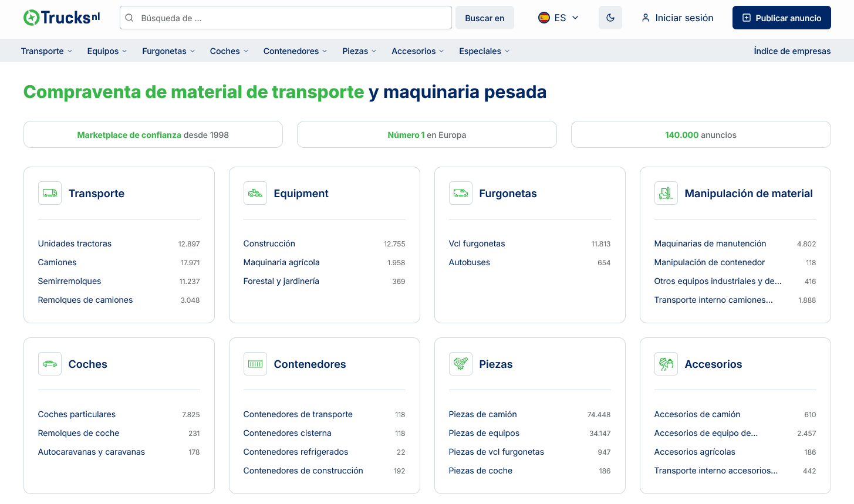
Task: Expand the Transporte navigation menu
Action: pos(46,51)
